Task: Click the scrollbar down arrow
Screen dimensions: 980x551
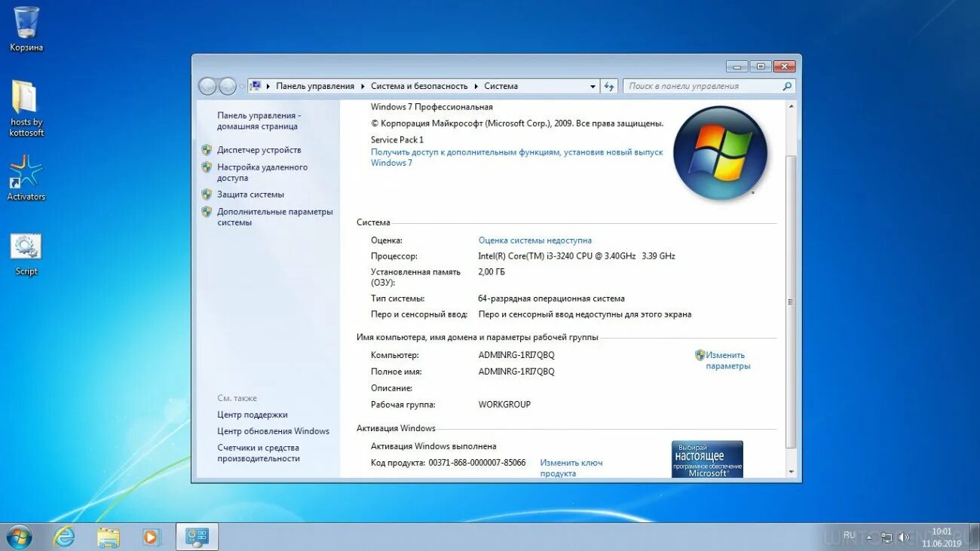Action: click(790, 472)
